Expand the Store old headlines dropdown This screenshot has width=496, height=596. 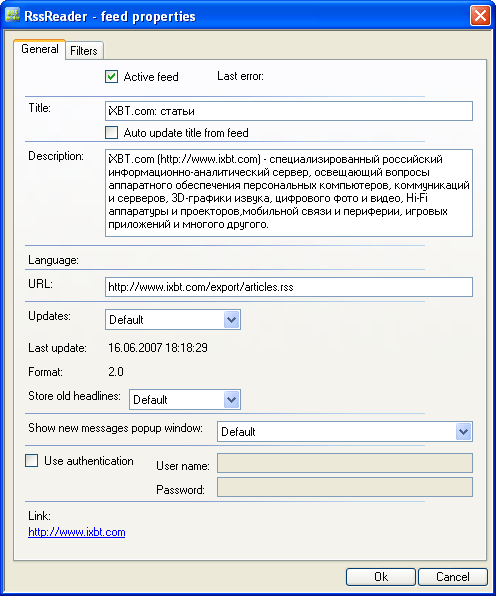[x=185, y=399]
